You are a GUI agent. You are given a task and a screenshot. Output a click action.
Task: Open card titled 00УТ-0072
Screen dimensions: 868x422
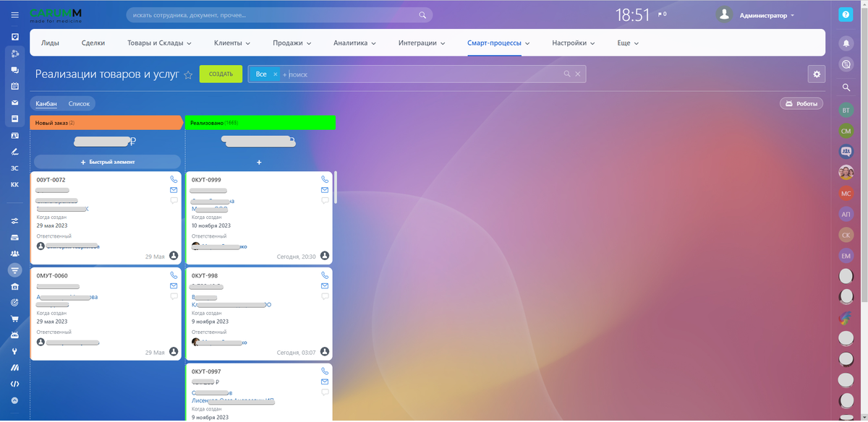click(x=51, y=179)
